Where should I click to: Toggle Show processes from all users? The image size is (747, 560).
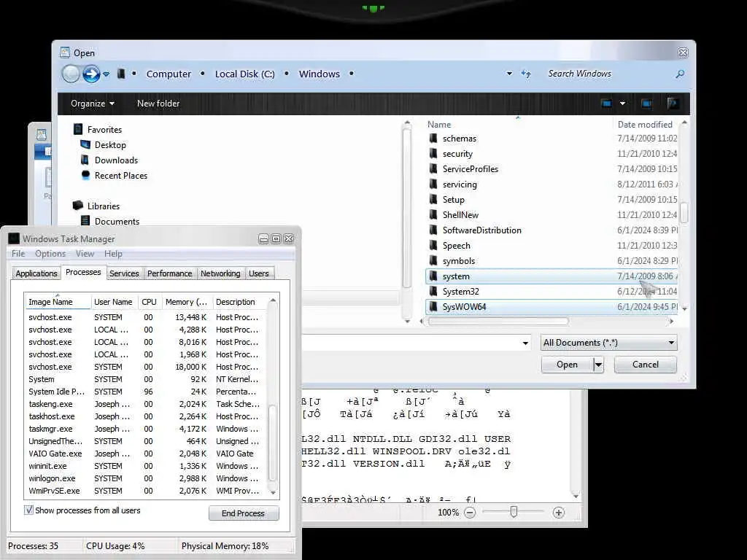click(x=28, y=510)
